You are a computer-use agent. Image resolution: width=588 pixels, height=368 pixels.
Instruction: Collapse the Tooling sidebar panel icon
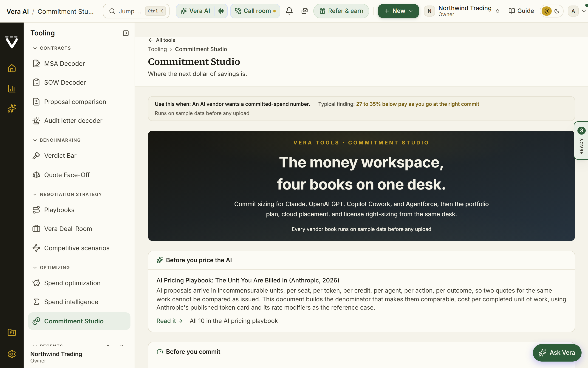coord(126,33)
